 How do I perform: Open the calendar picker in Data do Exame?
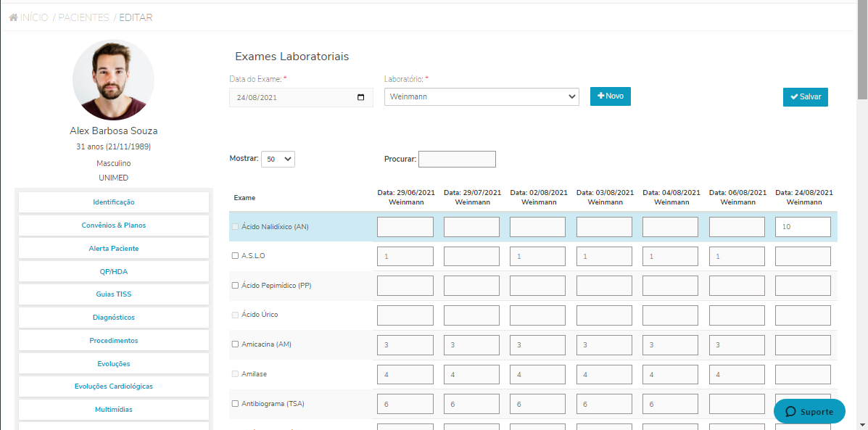[x=361, y=97]
